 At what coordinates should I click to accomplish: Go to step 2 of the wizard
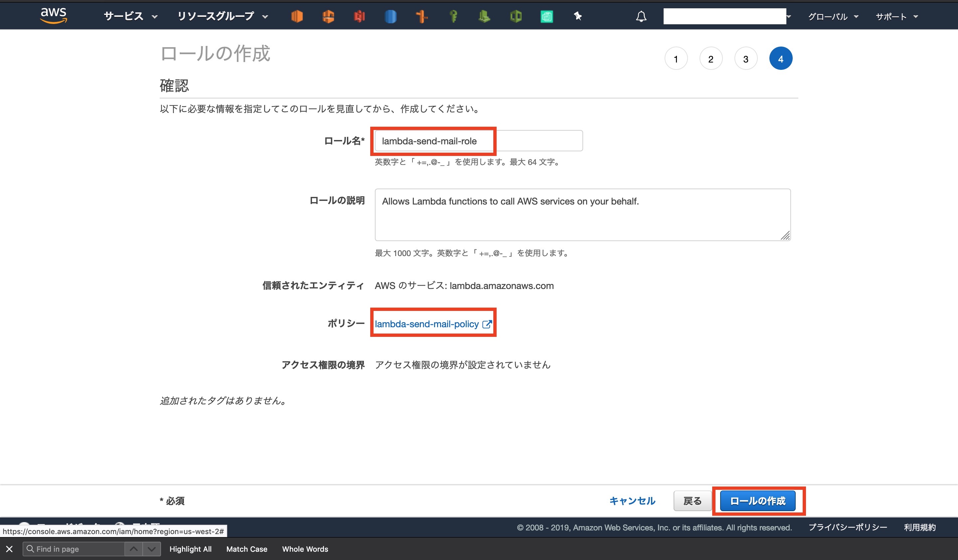click(711, 59)
